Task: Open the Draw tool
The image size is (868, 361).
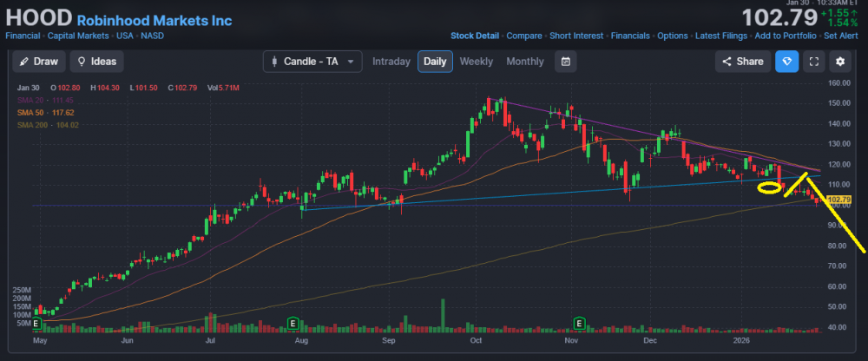Action: 40,62
